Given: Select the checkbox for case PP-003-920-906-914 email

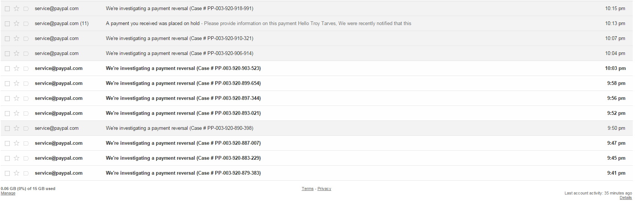Looking at the screenshot, I should (7, 53).
